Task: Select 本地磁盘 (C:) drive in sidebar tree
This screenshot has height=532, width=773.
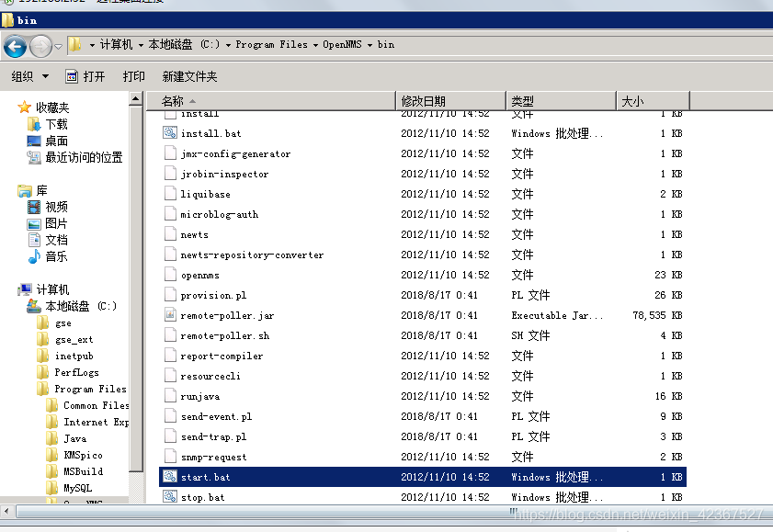Action: (x=72, y=306)
